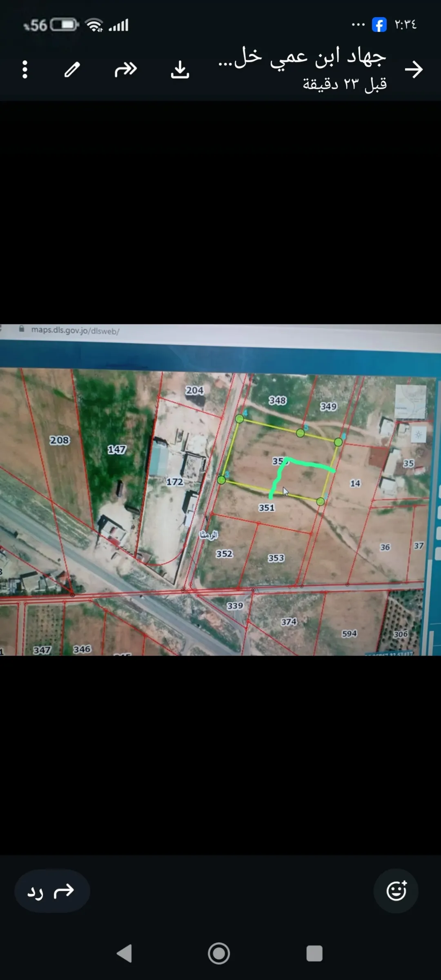Open the contact name جهاد ابن عمي header
The height and width of the screenshot is (980, 441).
302,58
